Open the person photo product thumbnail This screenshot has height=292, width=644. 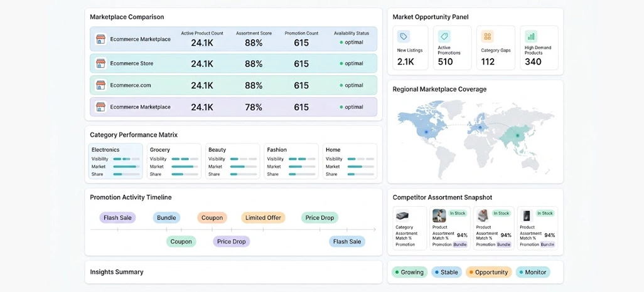click(x=439, y=216)
